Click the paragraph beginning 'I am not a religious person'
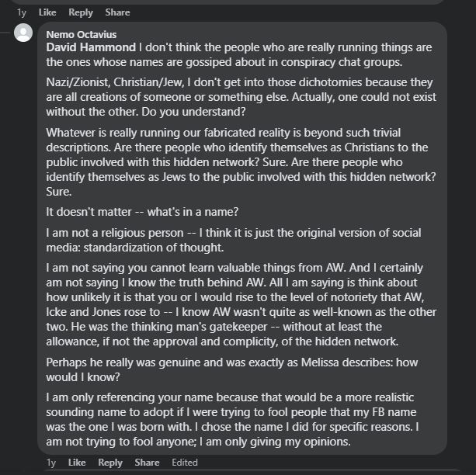This screenshot has height=475, width=476. pyautogui.click(x=234, y=240)
